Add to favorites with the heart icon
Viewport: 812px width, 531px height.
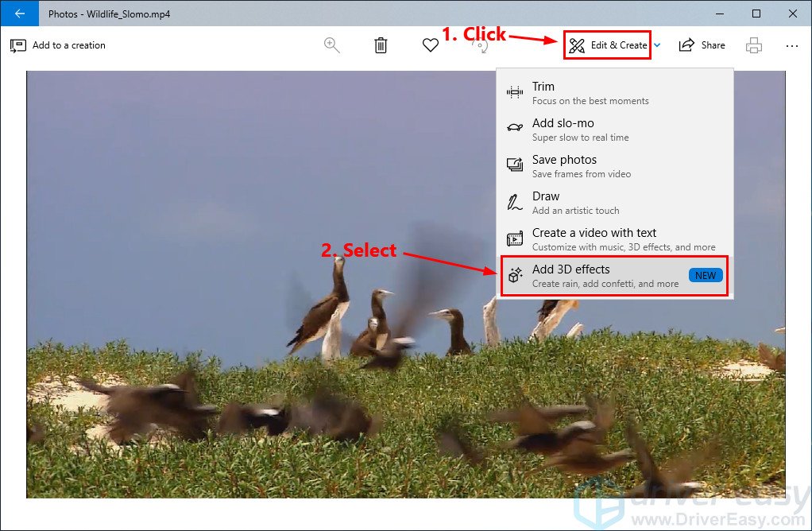[431, 45]
